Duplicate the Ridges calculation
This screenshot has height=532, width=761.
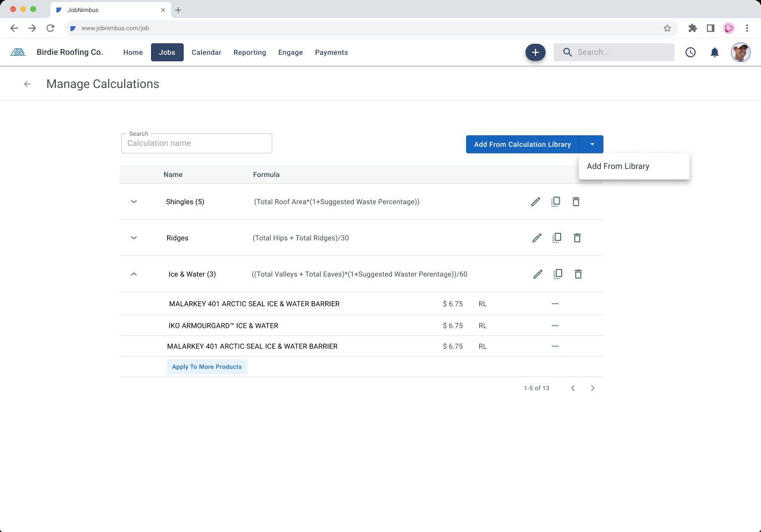pyautogui.click(x=557, y=238)
